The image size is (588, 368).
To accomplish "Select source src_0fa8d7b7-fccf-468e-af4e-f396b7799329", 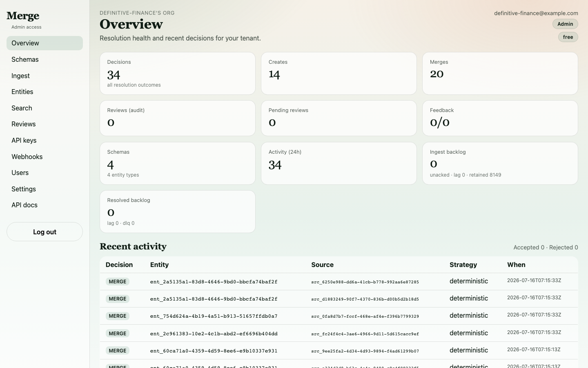I will (365, 316).
